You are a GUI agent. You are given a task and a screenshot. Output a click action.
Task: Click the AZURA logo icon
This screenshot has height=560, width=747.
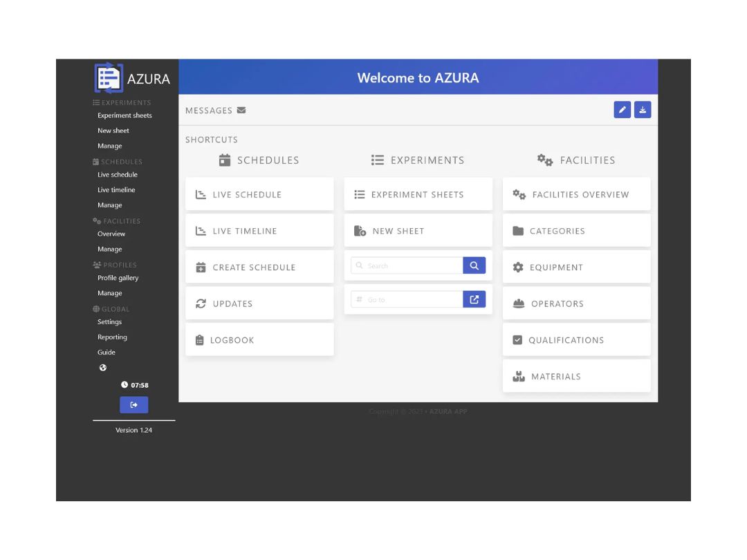pos(109,77)
